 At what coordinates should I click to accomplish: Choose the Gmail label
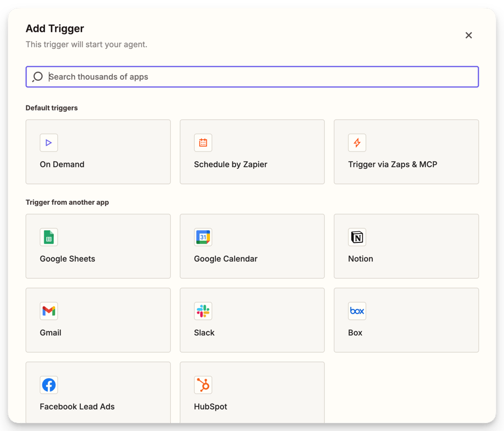coord(51,333)
